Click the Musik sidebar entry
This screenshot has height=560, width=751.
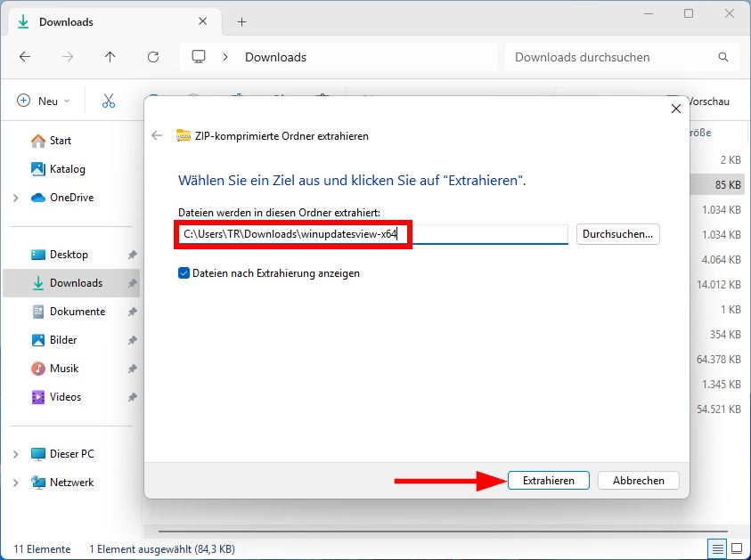pyautogui.click(x=61, y=368)
